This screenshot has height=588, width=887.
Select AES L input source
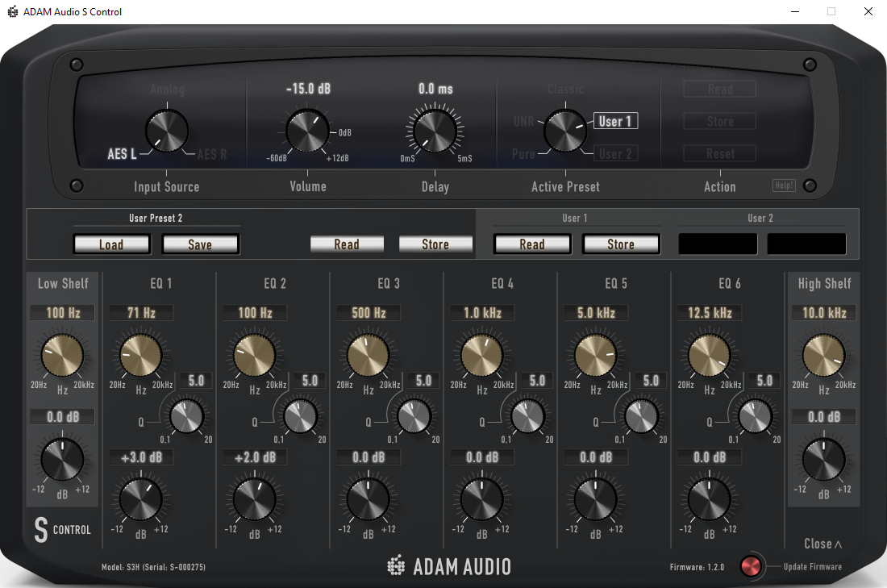tap(122, 154)
